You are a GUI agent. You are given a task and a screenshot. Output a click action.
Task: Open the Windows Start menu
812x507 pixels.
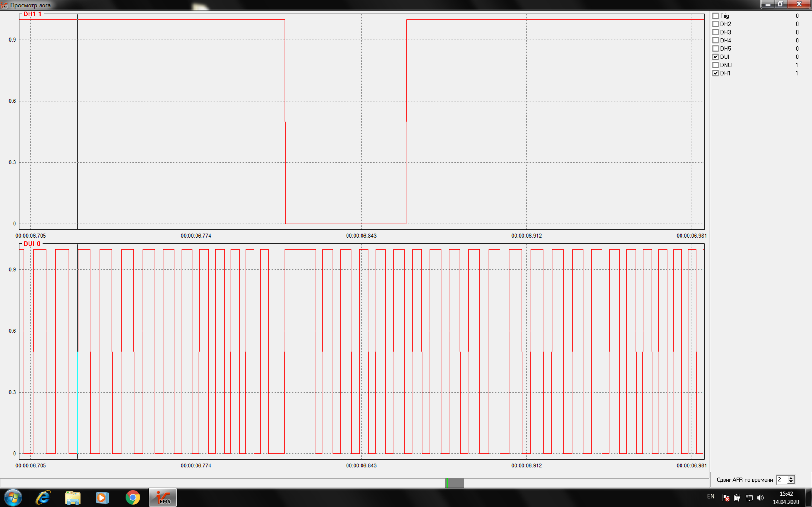click(13, 498)
